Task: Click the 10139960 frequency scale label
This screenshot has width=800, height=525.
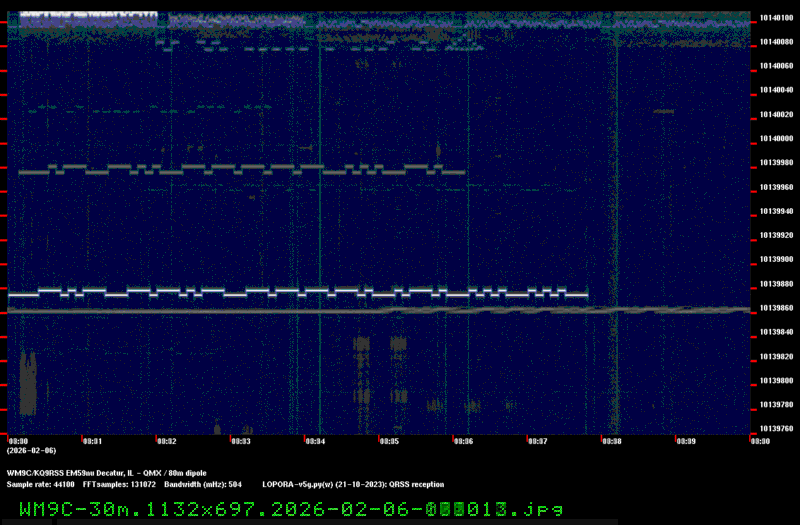Action: click(x=776, y=187)
